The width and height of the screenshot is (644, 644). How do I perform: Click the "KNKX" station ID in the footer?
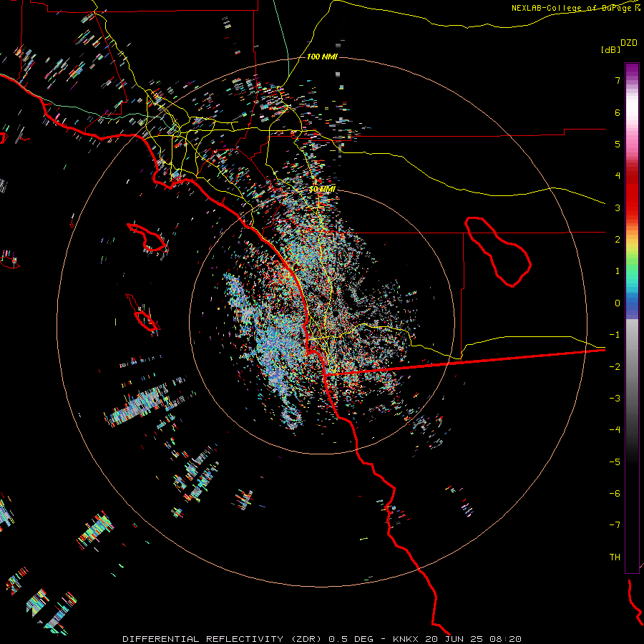406,639
